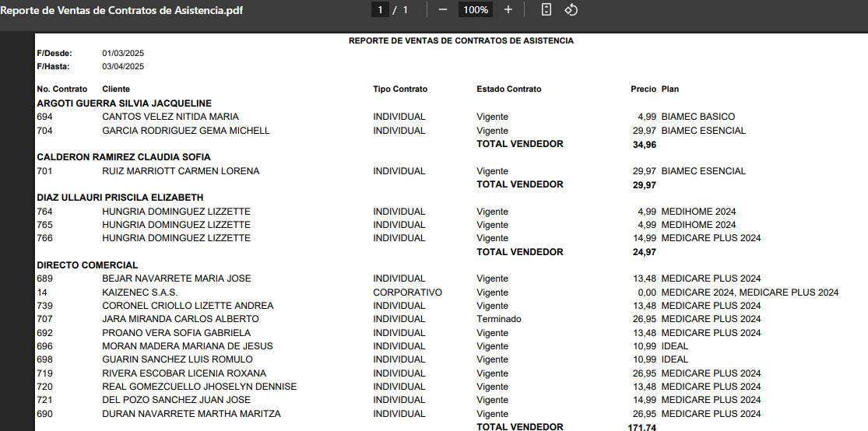Click the 'Terminado' status for contract 707

[x=499, y=319]
